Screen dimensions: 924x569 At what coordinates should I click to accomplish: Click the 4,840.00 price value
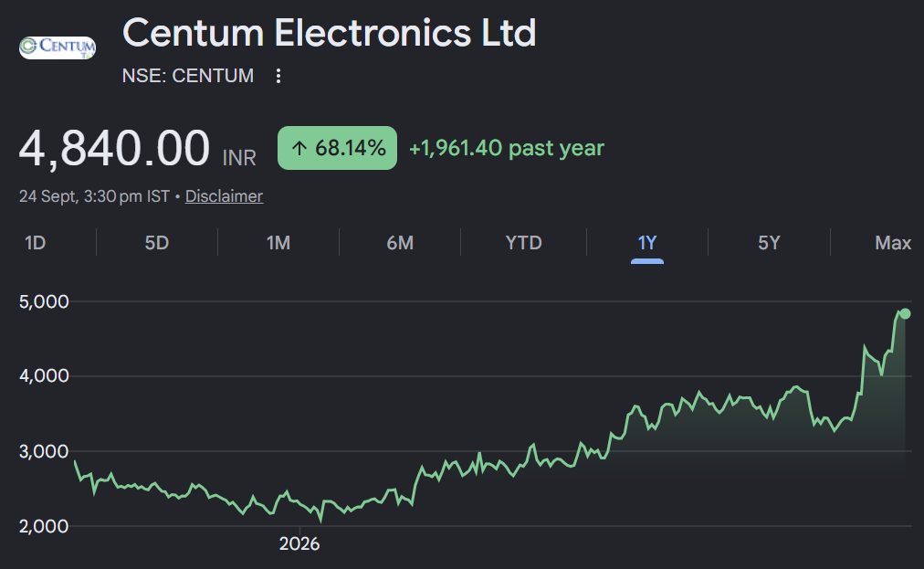[114, 148]
